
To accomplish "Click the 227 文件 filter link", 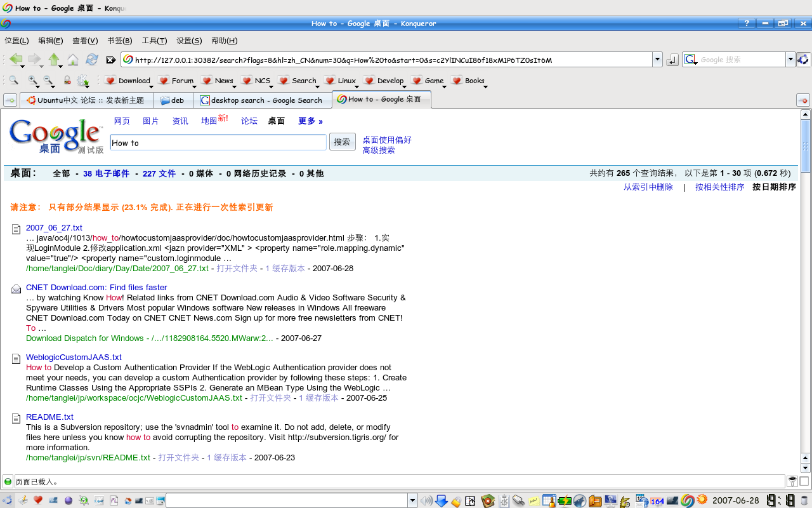I will point(159,173).
